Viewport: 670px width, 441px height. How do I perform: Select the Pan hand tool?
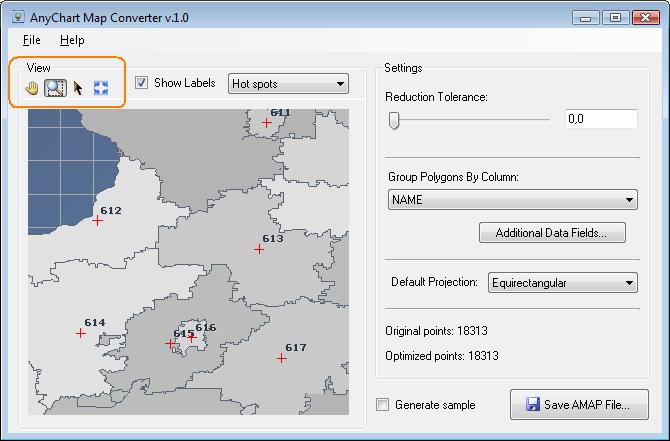pyautogui.click(x=32, y=87)
